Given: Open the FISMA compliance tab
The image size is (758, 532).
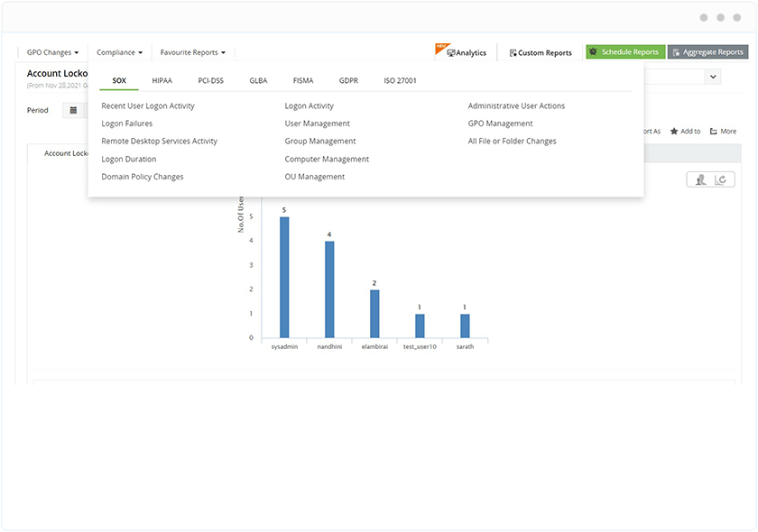Looking at the screenshot, I should click(x=303, y=80).
